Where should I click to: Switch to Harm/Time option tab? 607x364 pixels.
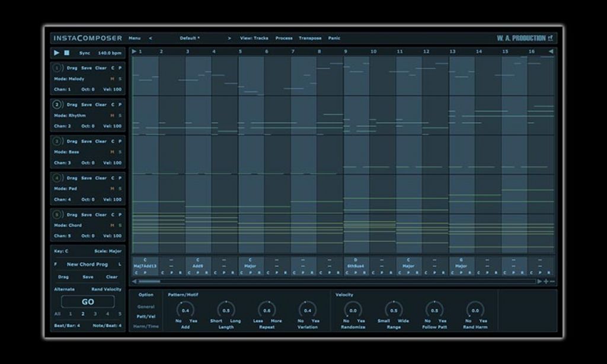click(146, 327)
